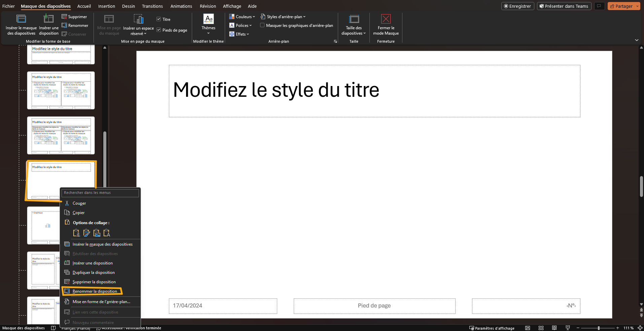This screenshot has width=644, height=331.
Task: Click the Fermer le mode Masque icon
Action: tap(386, 19)
